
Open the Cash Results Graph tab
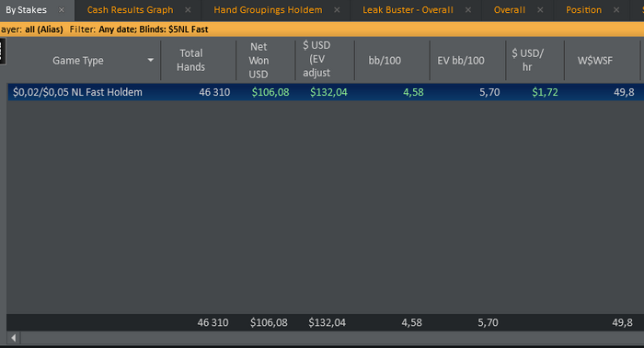pyautogui.click(x=130, y=10)
